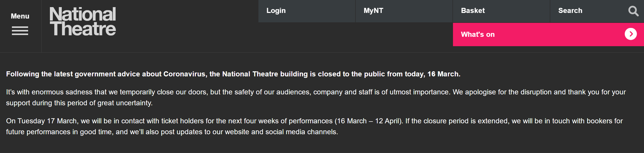The width and height of the screenshot is (644, 153).
Task: Click the National Theatre logo
Action: coord(83,21)
